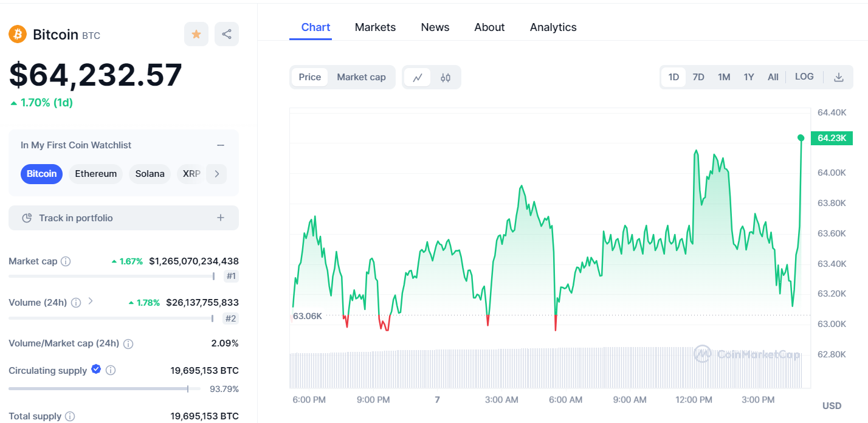Click the 6:00 AM axis label
Screen dimensions: 868x423
pos(566,400)
